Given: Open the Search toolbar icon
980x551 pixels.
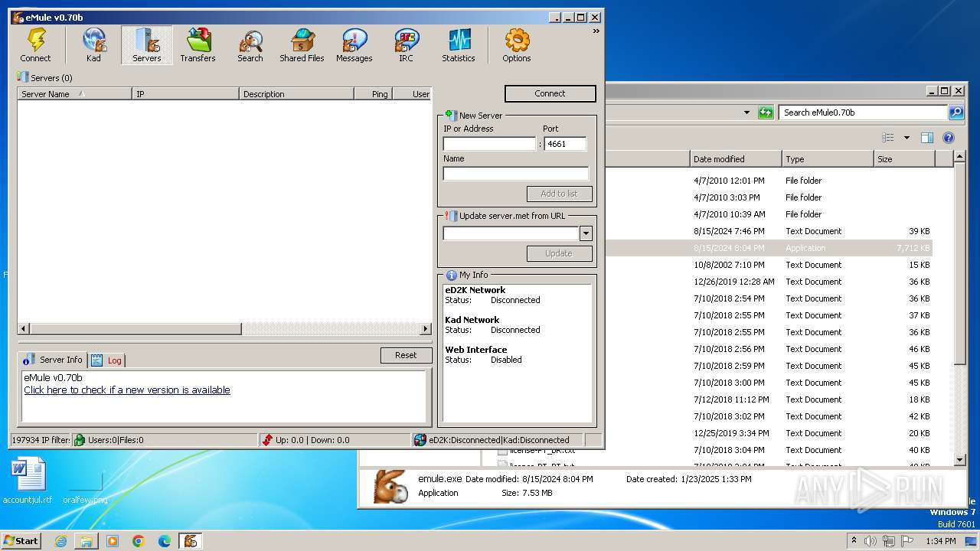Looking at the screenshot, I should pyautogui.click(x=250, y=45).
